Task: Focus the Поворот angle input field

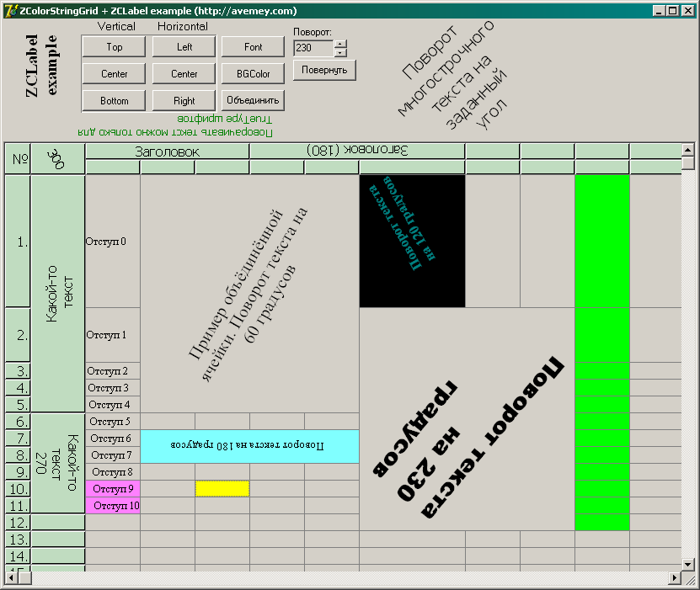Action: point(313,48)
